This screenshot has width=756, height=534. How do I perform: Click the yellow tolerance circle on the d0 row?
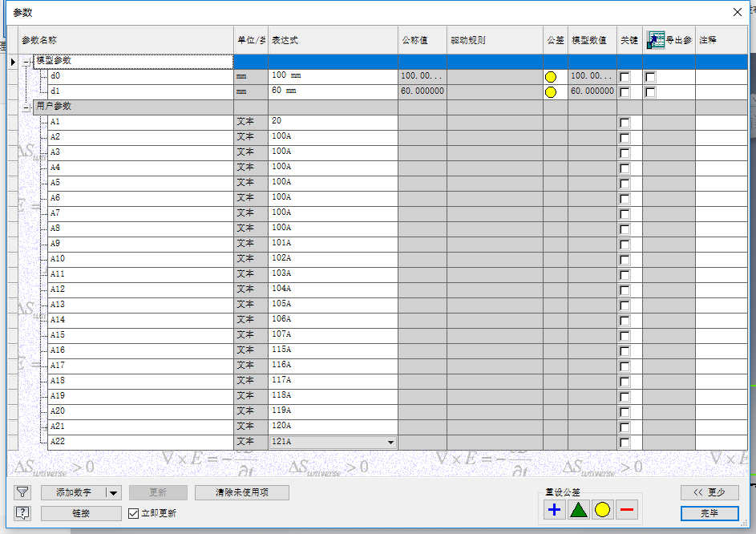point(551,76)
